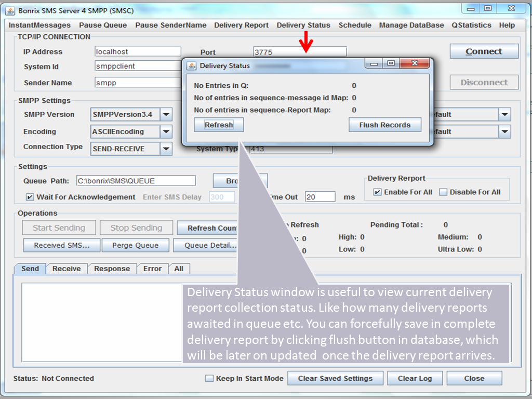Click the Start Sending button

59,228
